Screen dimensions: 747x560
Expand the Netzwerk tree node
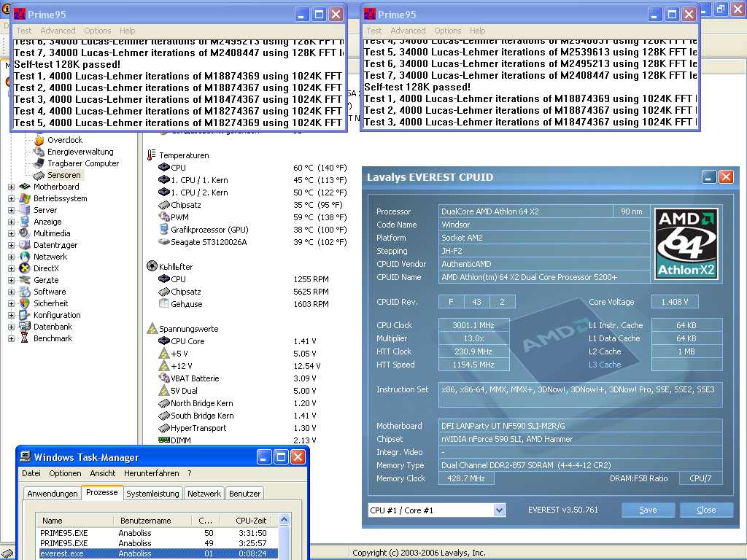(x=12, y=257)
